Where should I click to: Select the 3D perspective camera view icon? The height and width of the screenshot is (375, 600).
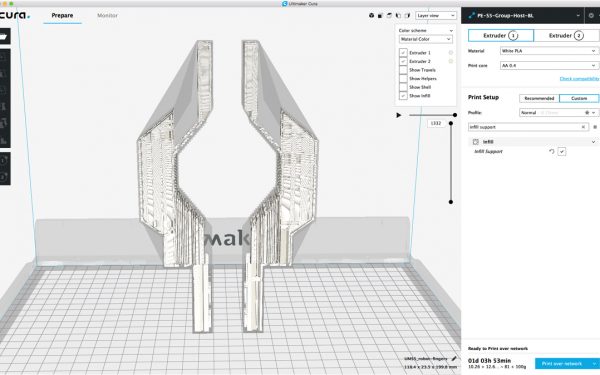(x=371, y=16)
